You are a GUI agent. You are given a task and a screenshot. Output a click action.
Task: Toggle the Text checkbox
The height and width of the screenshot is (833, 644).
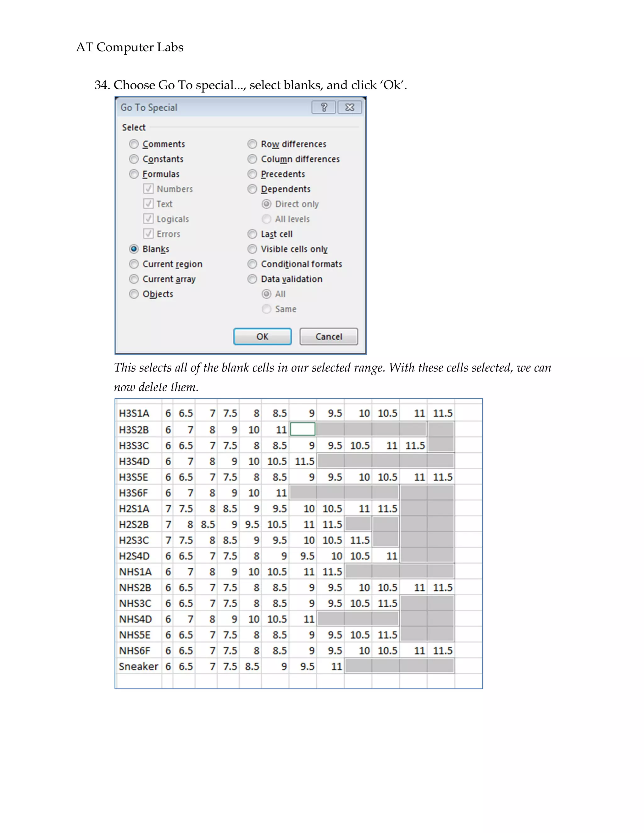[148, 204]
